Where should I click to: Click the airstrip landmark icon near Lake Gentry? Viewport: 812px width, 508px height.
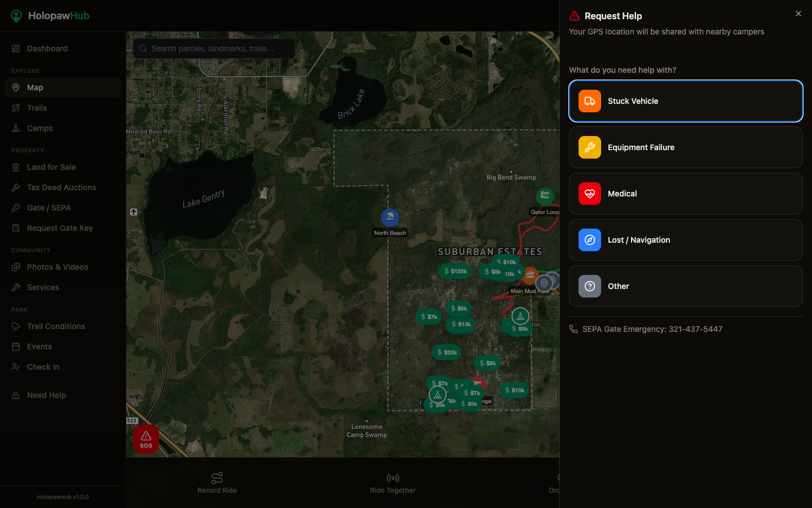(x=134, y=212)
